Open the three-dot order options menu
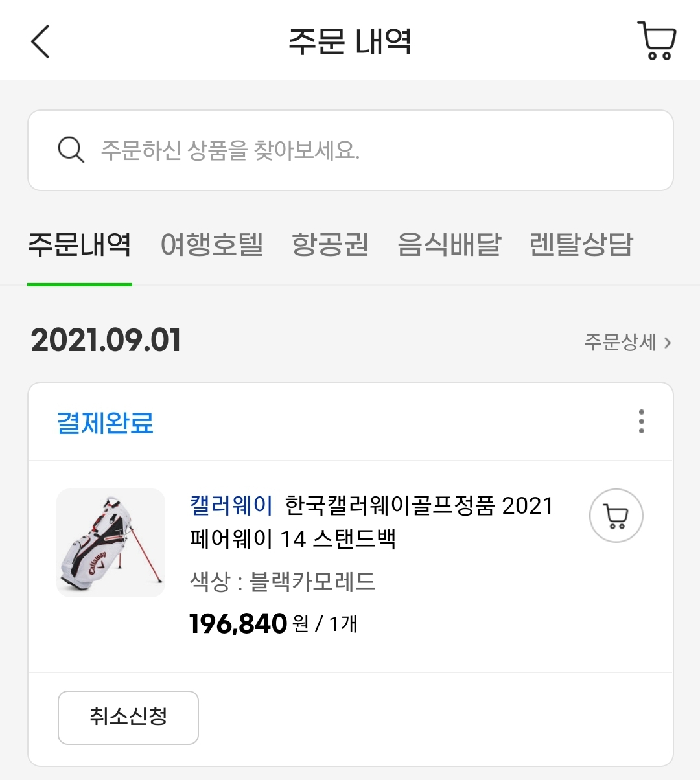This screenshot has height=780, width=700. tap(641, 422)
